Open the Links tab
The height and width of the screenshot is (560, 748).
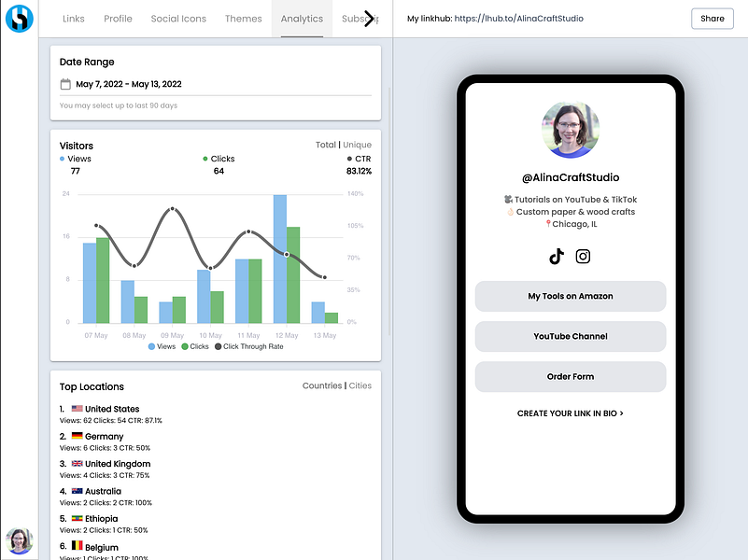pos(74,19)
